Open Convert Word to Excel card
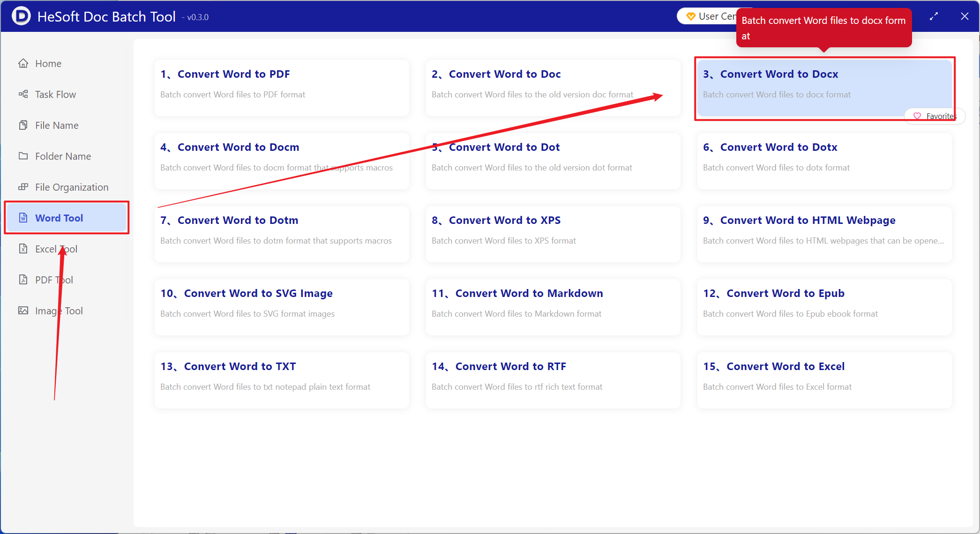The image size is (980, 534). [x=824, y=380]
